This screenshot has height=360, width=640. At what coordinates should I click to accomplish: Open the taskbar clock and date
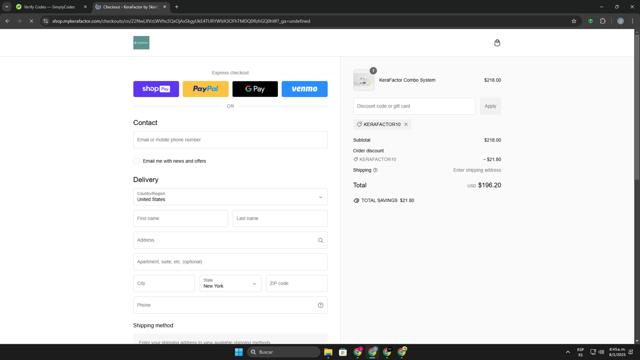[x=617, y=352]
